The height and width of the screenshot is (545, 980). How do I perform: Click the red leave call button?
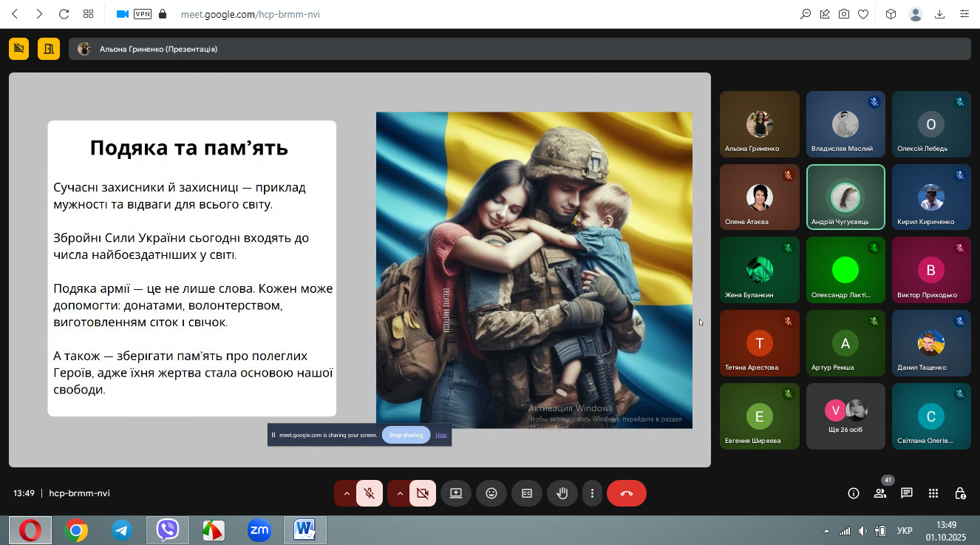point(626,493)
